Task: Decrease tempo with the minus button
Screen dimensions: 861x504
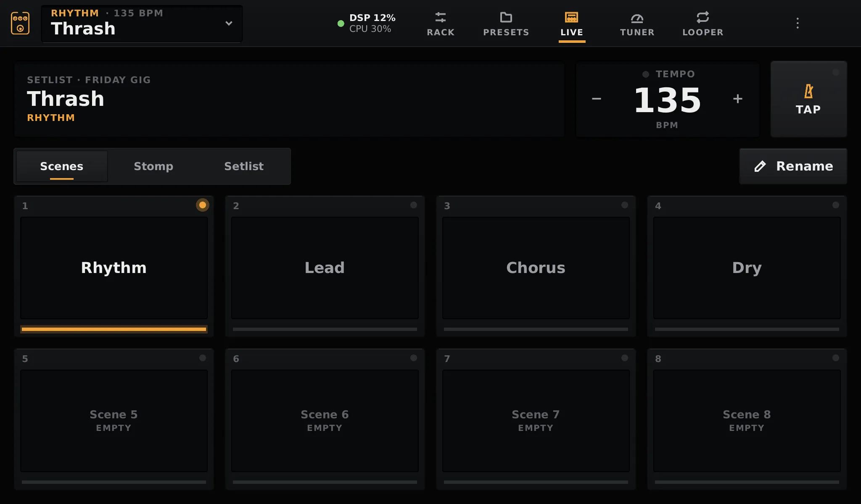Action: [x=597, y=99]
